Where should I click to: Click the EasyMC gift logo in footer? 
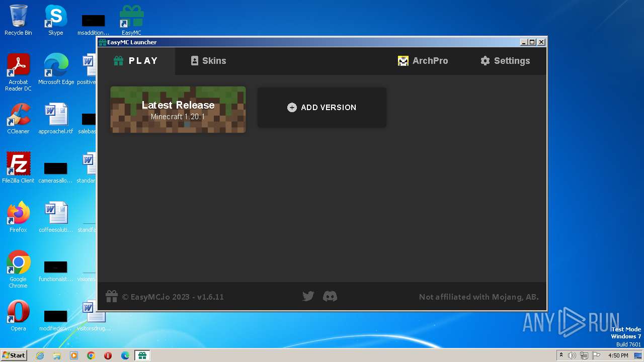click(x=112, y=297)
